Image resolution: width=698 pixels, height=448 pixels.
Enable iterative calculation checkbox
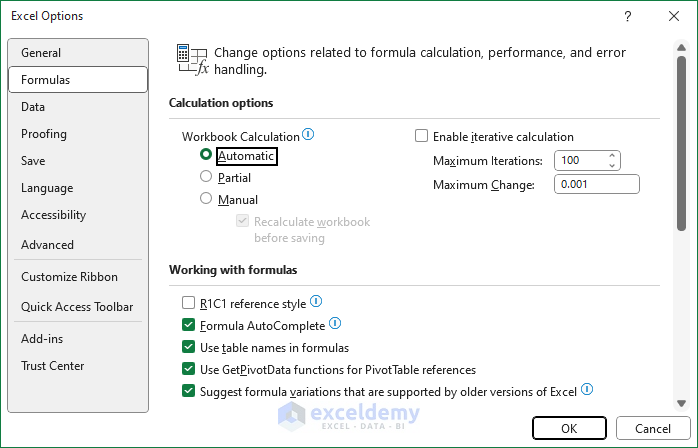pyautogui.click(x=421, y=136)
